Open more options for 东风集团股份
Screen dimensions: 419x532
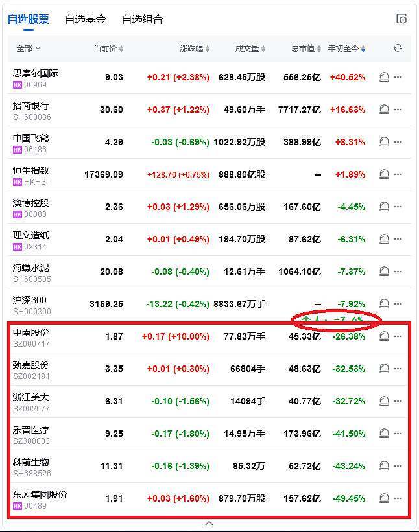(x=398, y=498)
